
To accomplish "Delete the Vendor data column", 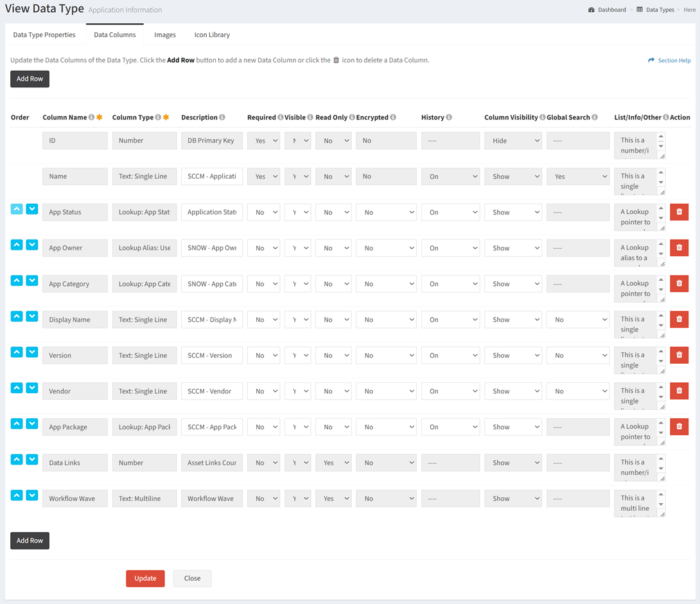I will point(679,391).
